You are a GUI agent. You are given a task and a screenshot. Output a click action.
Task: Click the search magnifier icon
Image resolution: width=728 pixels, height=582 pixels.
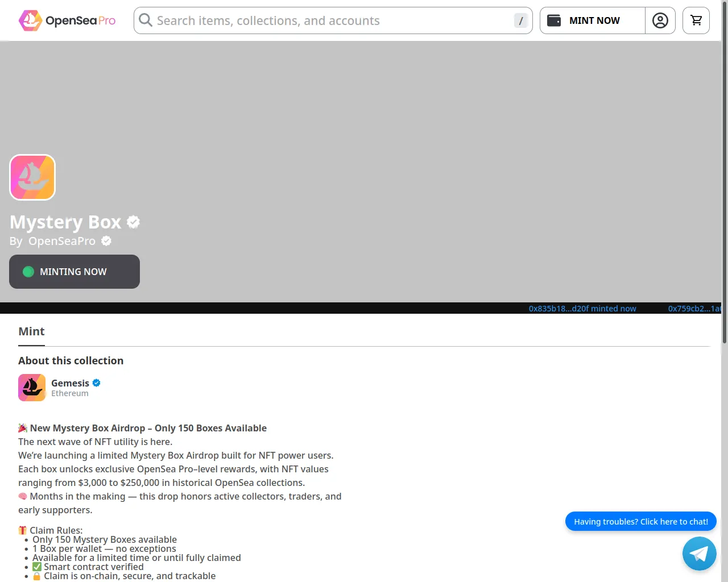tap(146, 20)
